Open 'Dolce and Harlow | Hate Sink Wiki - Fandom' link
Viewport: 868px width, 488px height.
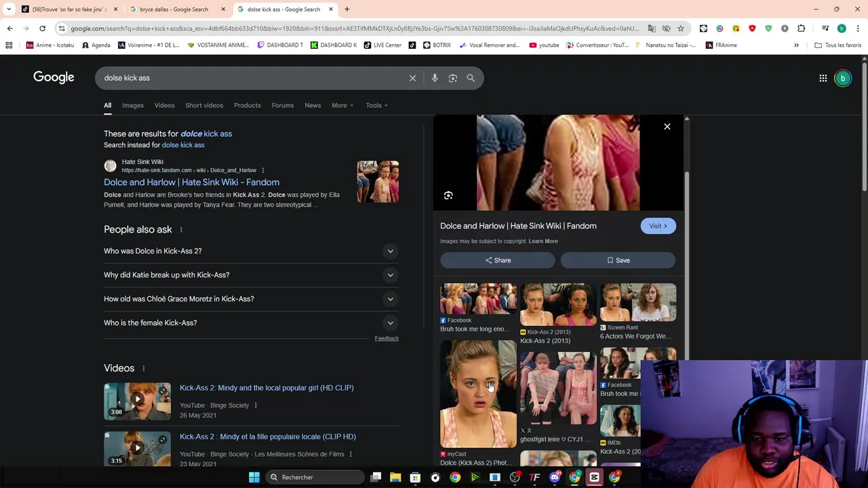point(191,182)
